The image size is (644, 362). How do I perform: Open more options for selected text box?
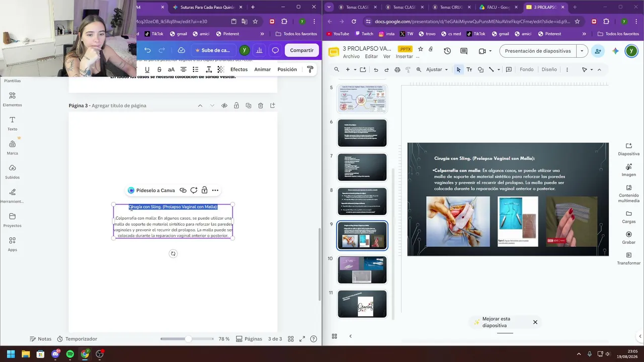[x=215, y=191]
